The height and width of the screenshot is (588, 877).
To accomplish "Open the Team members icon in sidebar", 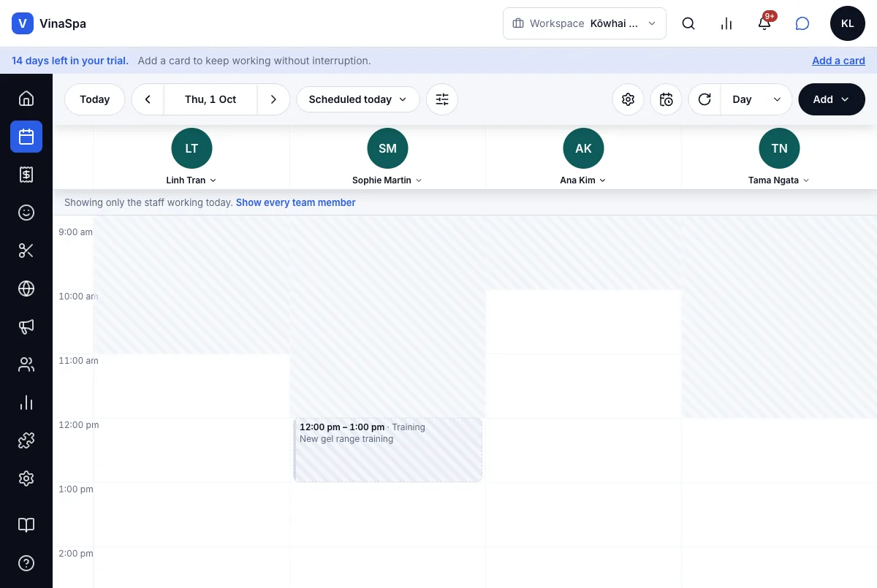I will pyautogui.click(x=26, y=364).
